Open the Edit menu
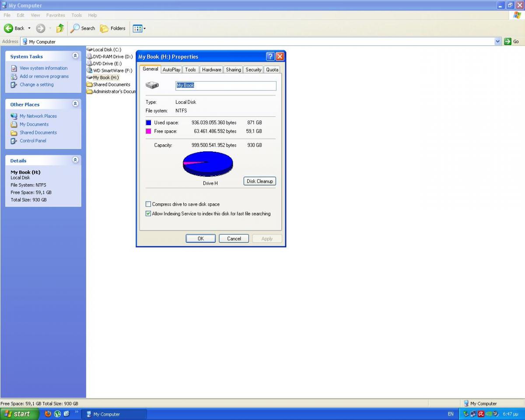 point(21,15)
